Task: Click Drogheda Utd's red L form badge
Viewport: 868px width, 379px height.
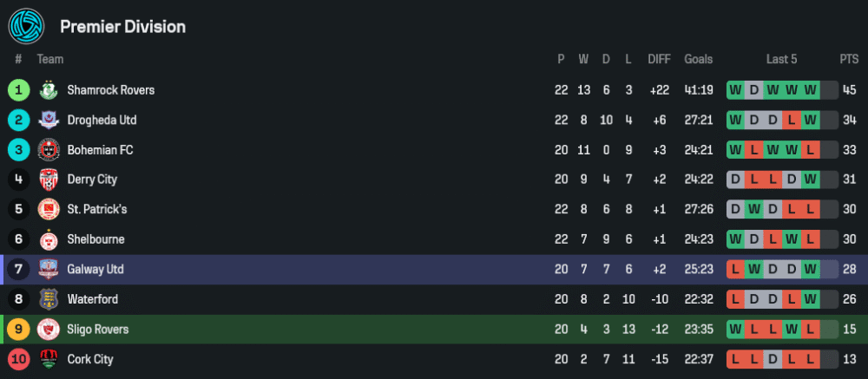Action: [791, 120]
